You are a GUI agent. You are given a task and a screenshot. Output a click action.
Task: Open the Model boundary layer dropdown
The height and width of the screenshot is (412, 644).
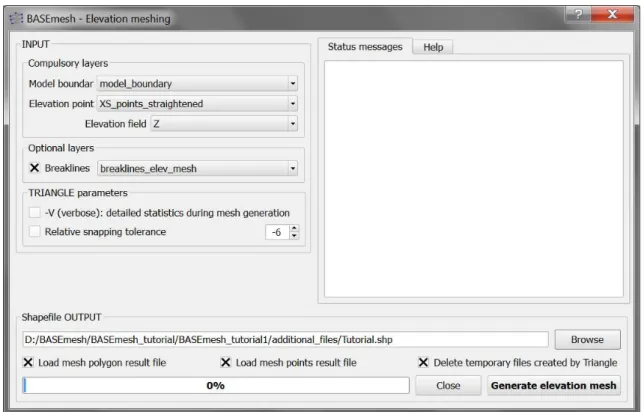pyautogui.click(x=197, y=83)
